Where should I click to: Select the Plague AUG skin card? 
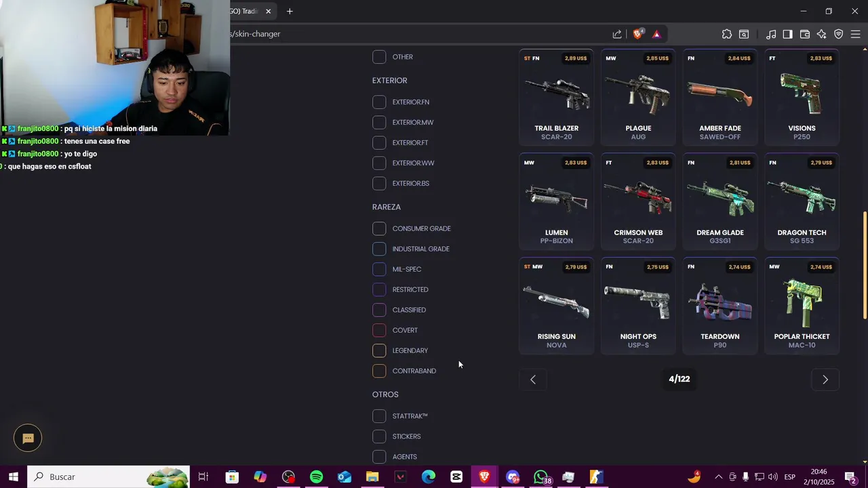[x=638, y=98]
